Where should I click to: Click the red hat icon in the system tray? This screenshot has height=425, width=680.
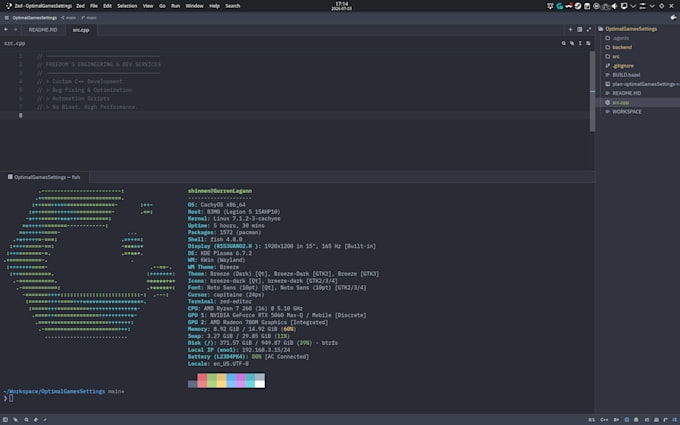coord(569,6)
